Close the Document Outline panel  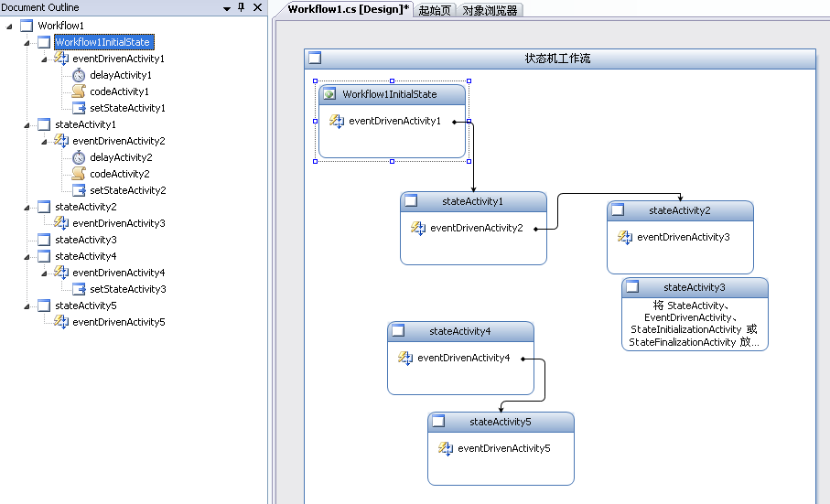[257, 7]
